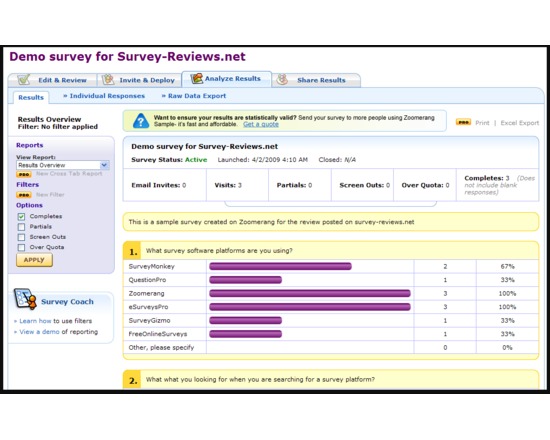Click the PRO badge beside New Cross Tab Report
The width and height of the screenshot is (550, 440).
click(24, 174)
